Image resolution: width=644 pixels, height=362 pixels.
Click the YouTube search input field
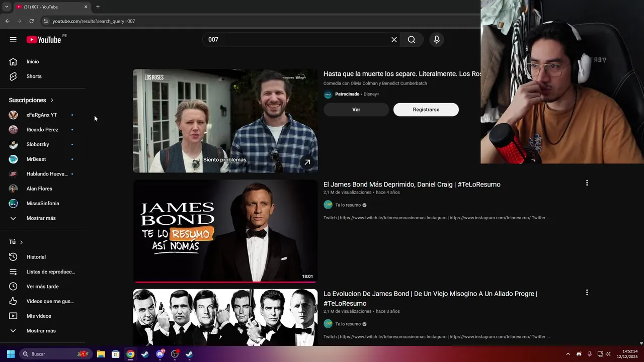click(297, 40)
